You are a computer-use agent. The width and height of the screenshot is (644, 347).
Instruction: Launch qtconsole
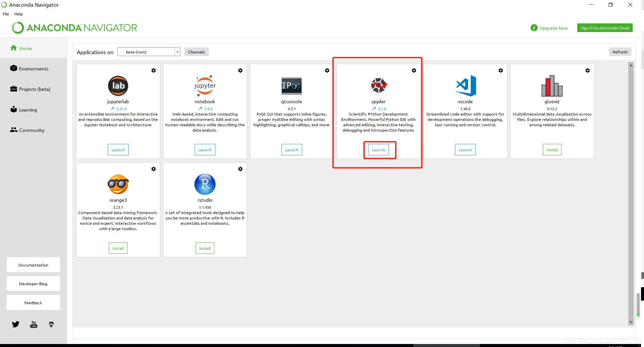pyautogui.click(x=292, y=150)
